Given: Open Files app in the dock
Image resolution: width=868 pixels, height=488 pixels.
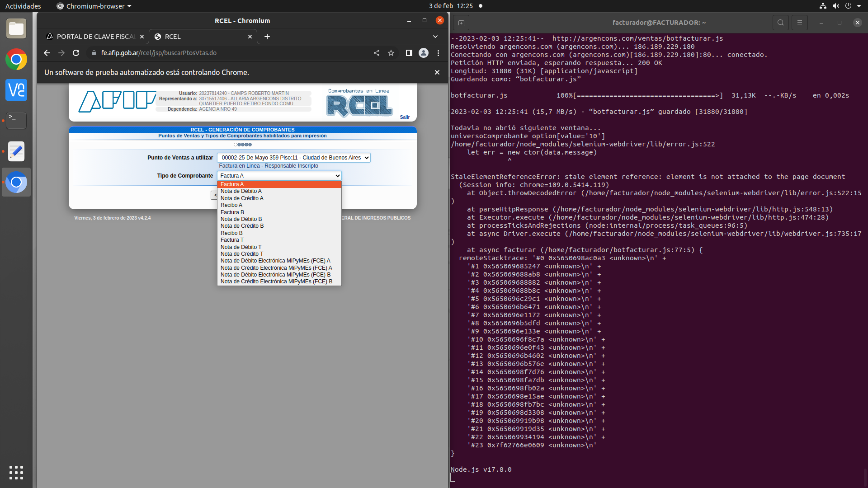Looking at the screenshot, I should tap(16, 29).
